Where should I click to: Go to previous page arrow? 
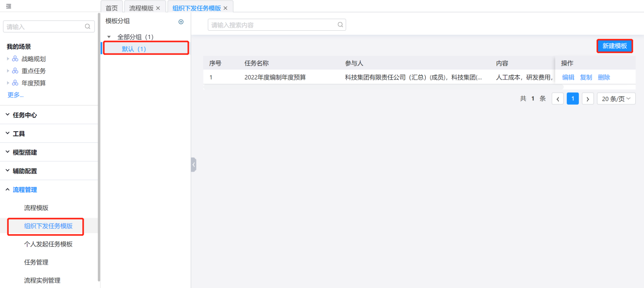pos(558,99)
